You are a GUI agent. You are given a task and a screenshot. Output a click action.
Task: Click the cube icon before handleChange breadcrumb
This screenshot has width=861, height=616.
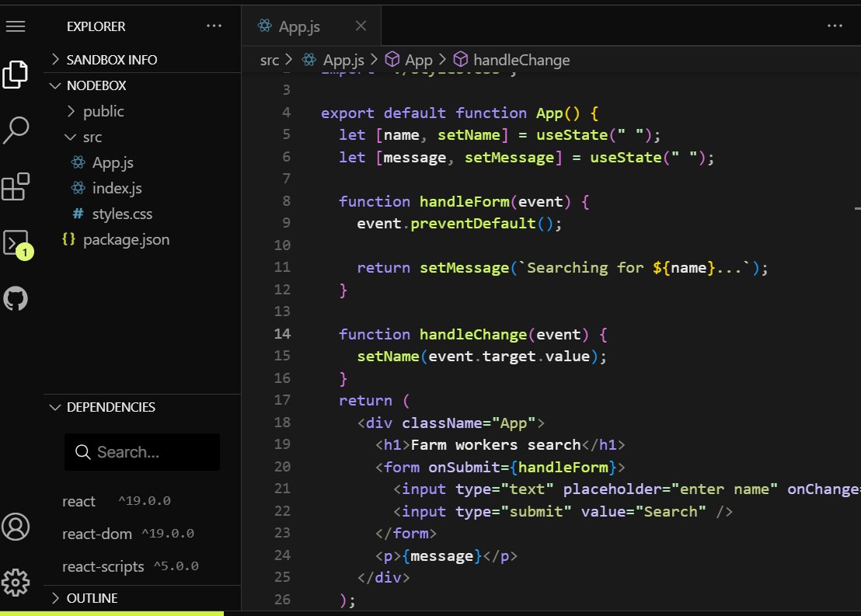click(461, 59)
